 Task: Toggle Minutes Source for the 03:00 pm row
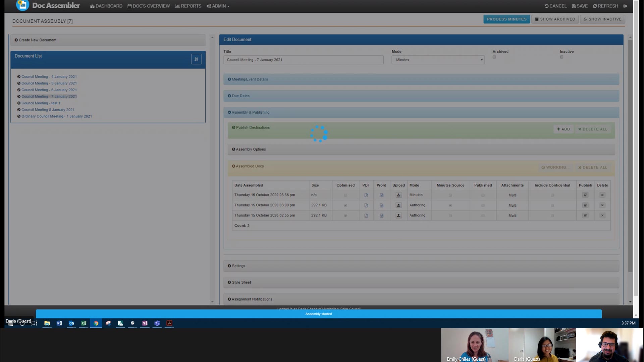tap(450, 205)
